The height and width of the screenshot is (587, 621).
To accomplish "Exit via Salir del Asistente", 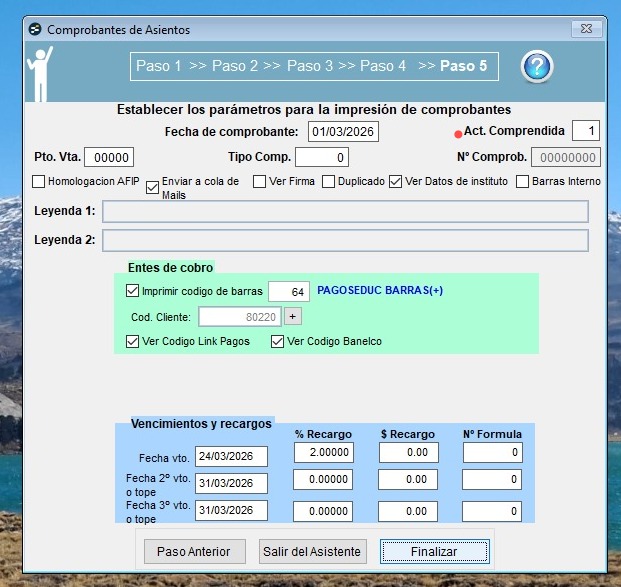I will (312, 551).
